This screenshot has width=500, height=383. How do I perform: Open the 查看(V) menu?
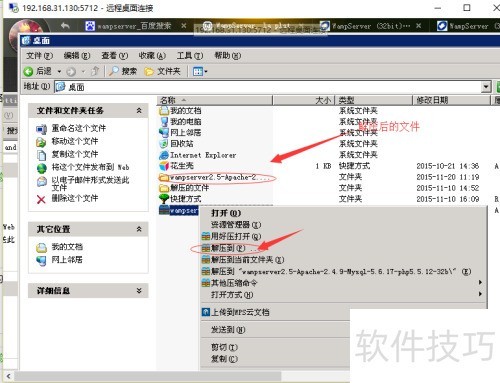(x=114, y=56)
